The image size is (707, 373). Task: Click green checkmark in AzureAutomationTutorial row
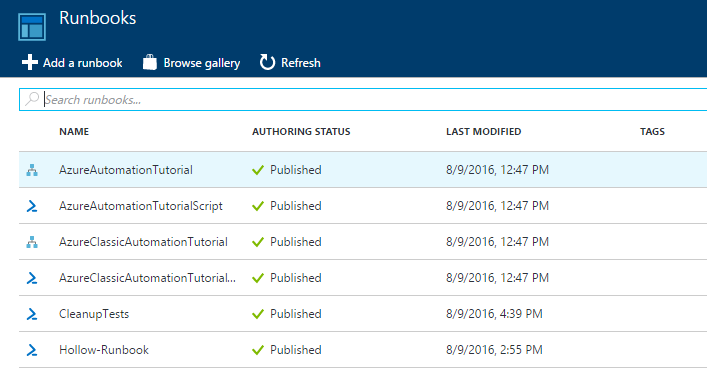pyautogui.click(x=258, y=170)
